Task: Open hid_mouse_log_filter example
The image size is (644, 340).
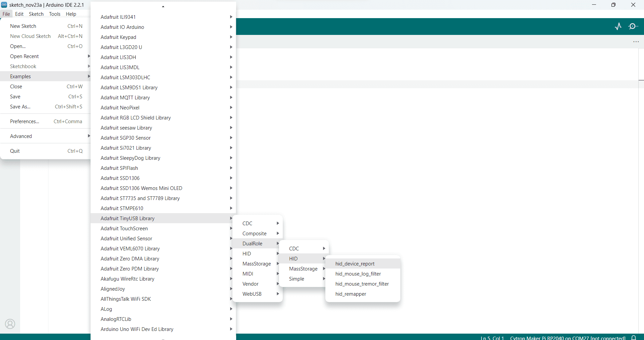Action: 363,274
